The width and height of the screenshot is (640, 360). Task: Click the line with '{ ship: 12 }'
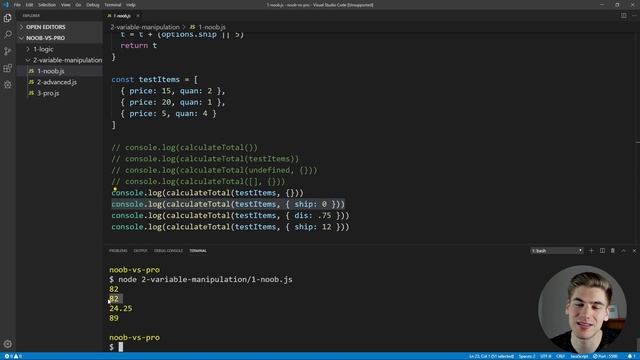pos(230,227)
